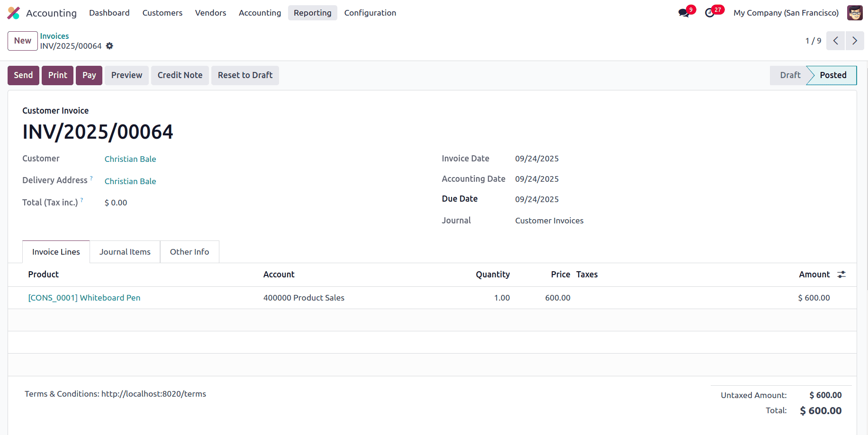Click the Print button
Viewport: 868px width, 435px height.
click(x=58, y=75)
